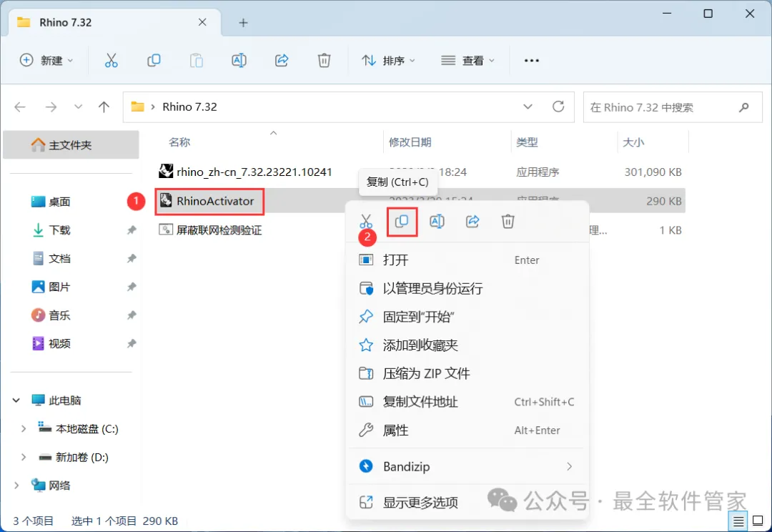
Task: Click the Copy icon in the context menu
Action: tap(402, 221)
